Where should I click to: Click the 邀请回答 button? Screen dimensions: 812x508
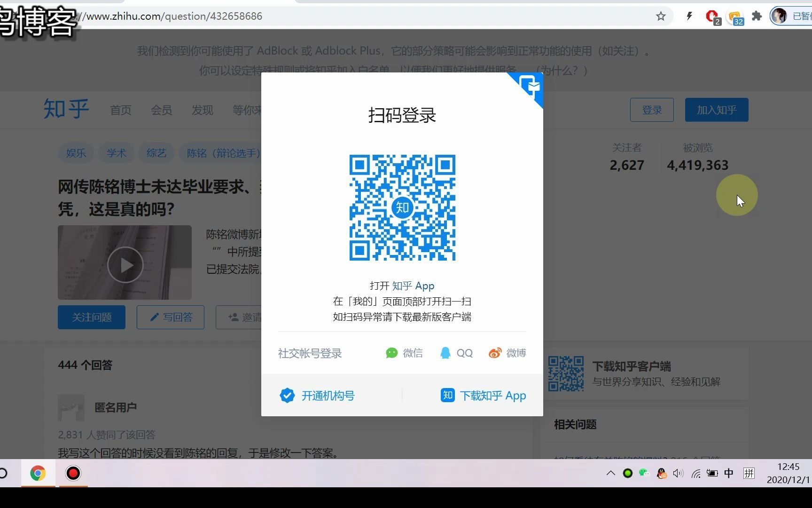[239, 317]
